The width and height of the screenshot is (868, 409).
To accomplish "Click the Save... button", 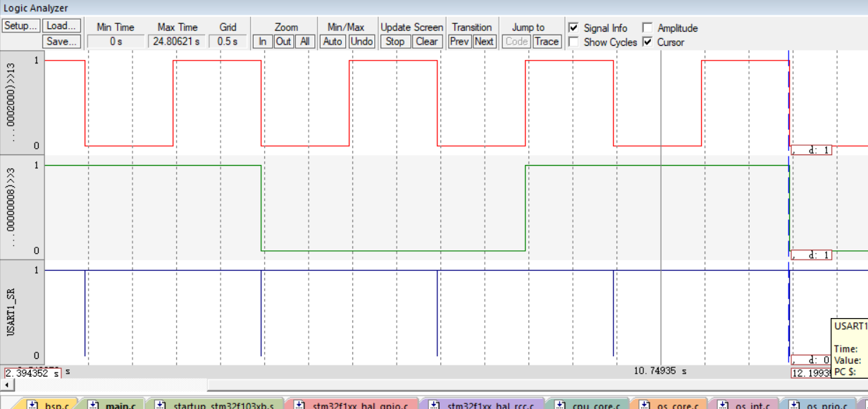I will [62, 42].
